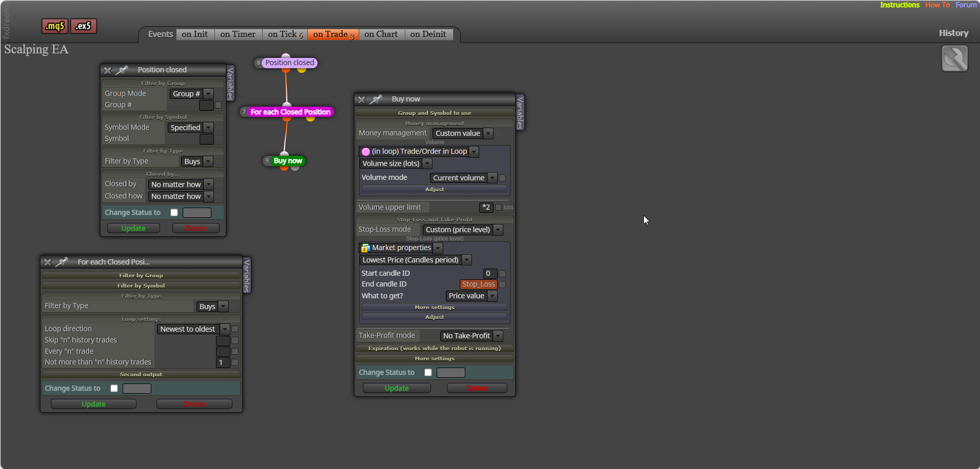The width and height of the screenshot is (980, 469).
Task: Open the History panel
Action: click(953, 33)
